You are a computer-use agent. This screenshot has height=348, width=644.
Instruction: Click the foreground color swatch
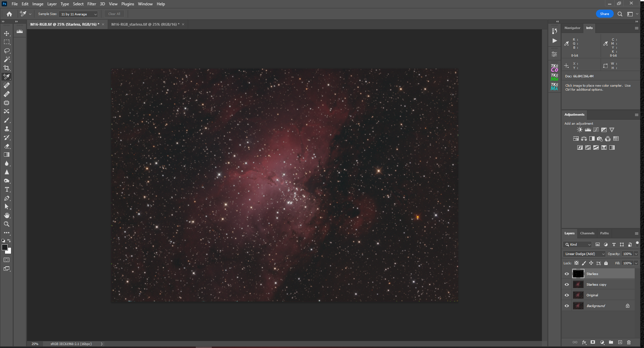point(5,247)
